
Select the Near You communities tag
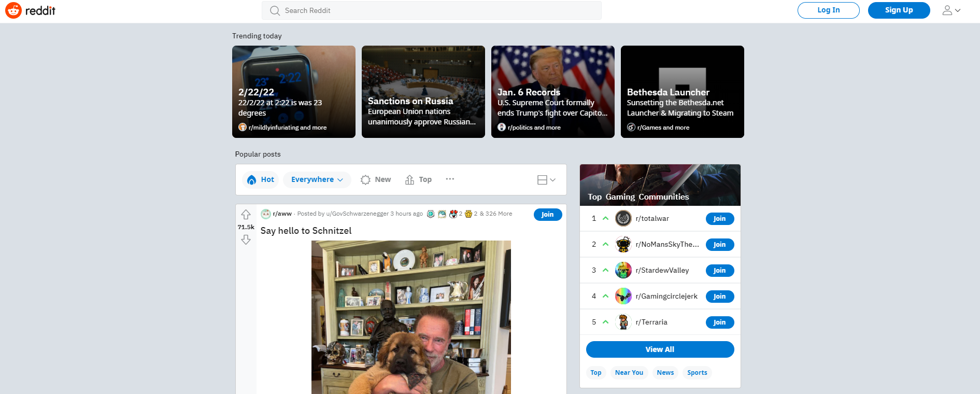pyautogui.click(x=629, y=373)
